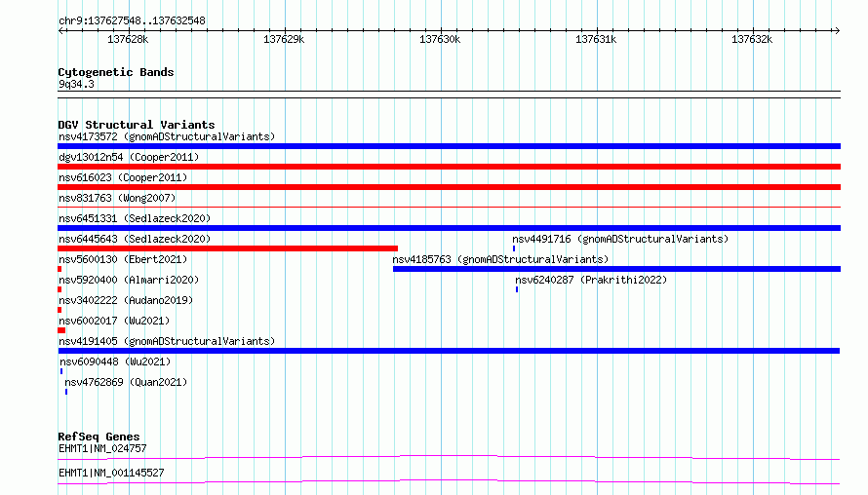Click the blue bar under nsv4185763
The width and height of the screenshot is (868, 495).
click(x=616, y=269)
